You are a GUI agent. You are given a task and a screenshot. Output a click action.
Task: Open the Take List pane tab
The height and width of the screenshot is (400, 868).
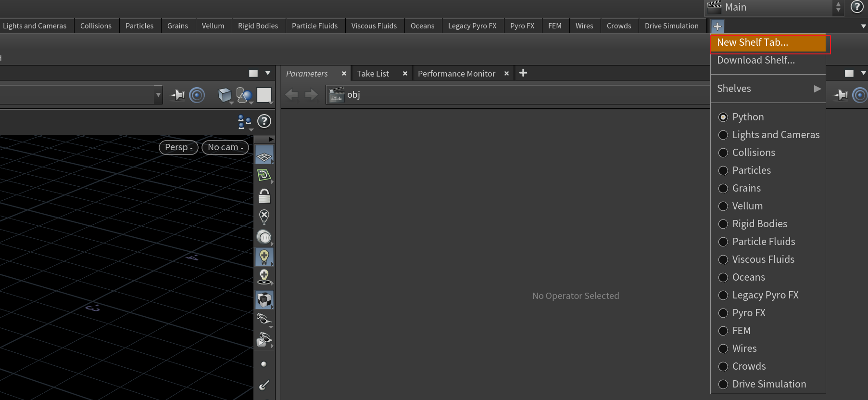coord(373,74)
